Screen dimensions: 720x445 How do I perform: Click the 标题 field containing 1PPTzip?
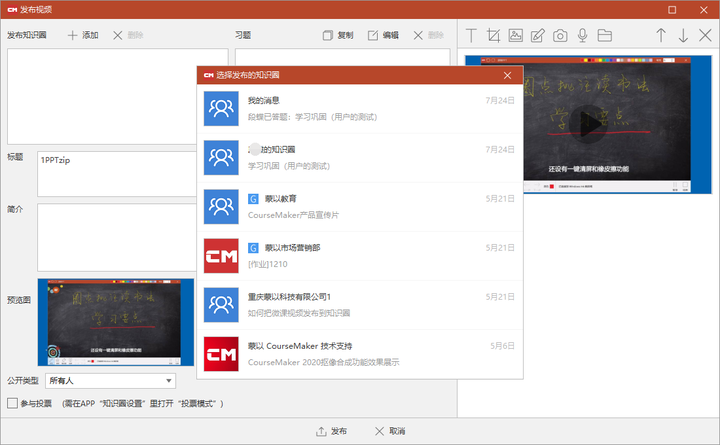coord(117,174)
